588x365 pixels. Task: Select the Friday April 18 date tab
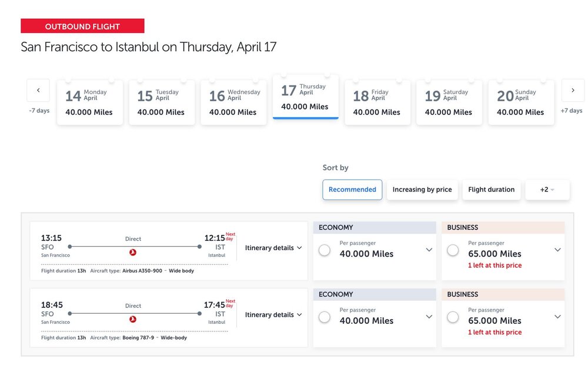(377, 101)
